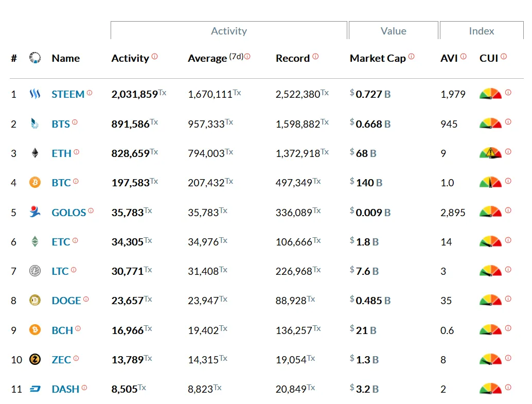Click the GOLOS coin logo icon
The width and height of the screenshot is (532, 404).
[35, 212]
